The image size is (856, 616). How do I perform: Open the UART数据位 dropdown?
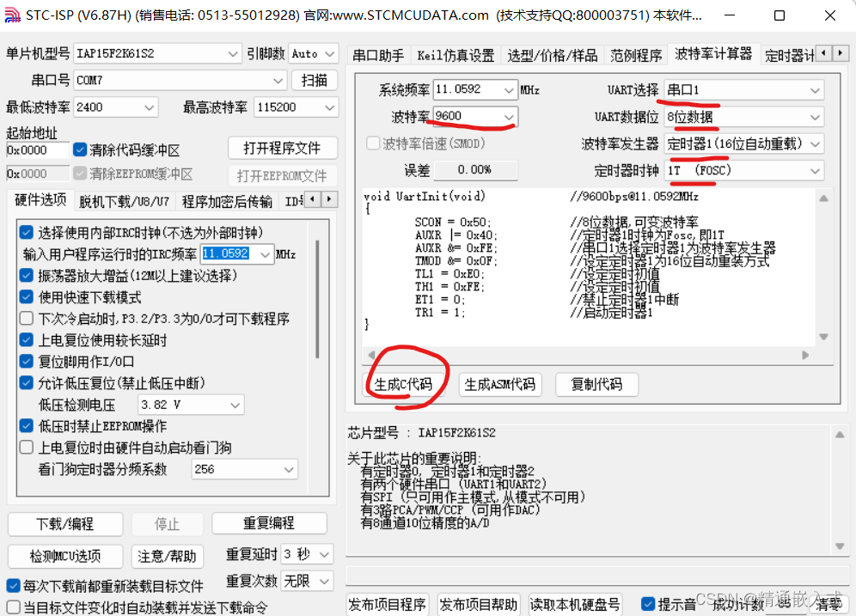(x=816, y=117)
